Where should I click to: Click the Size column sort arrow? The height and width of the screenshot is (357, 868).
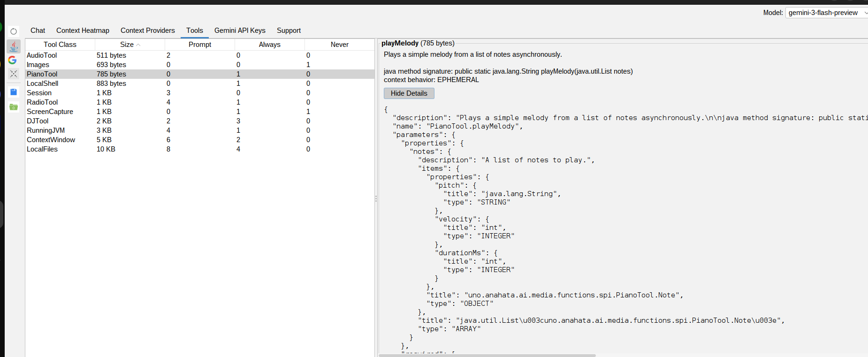coord(138,45)
